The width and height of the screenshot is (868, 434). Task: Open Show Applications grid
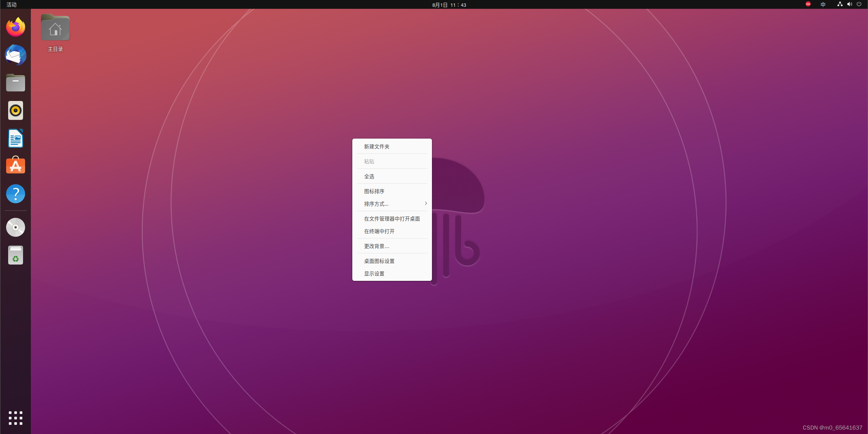coord(15,418)
